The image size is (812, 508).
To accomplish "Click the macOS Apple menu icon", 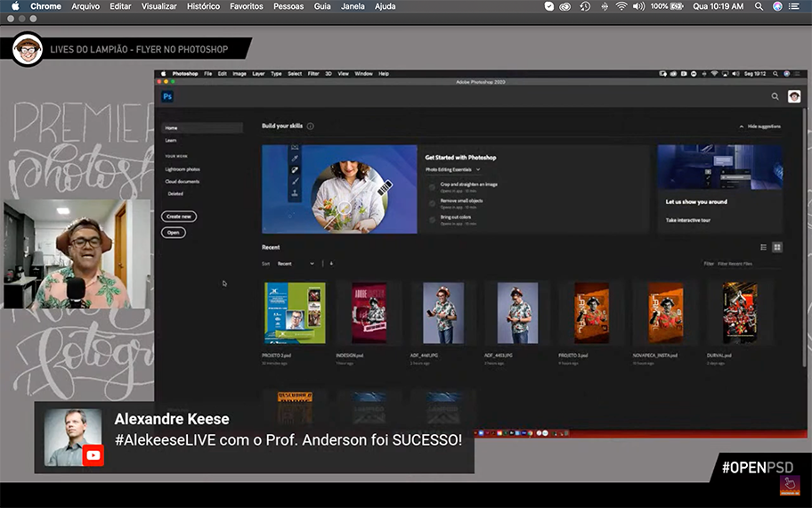I will point(15,6).
